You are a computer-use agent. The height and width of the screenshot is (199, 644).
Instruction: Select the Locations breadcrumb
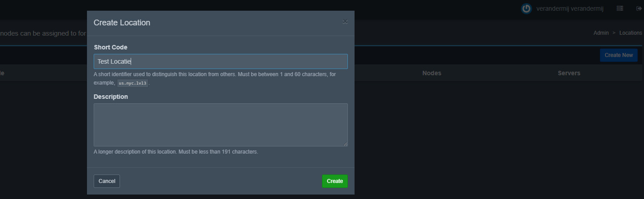coord(630,33)
